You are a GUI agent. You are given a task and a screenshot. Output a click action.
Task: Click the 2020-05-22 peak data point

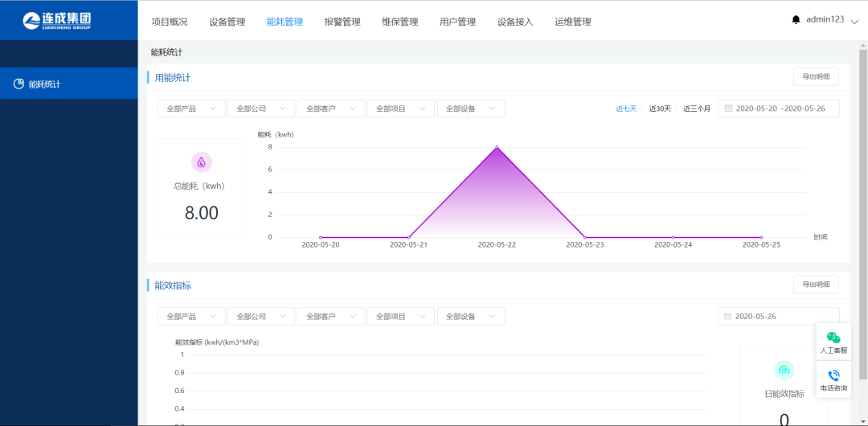click(x=497, y=147)
